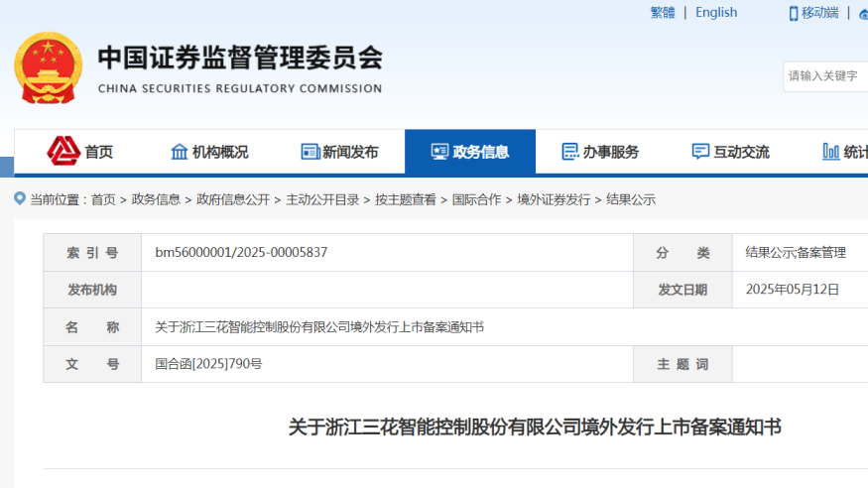Click the site title 中国证券监督管理委员会
The width and height of the screenshot is (868, 488).
pyautogui.click(x=240, y=59)
